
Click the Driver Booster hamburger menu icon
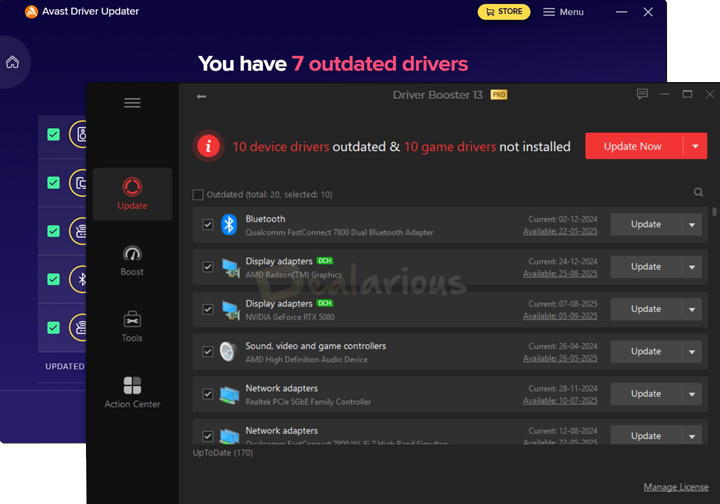coord(132,103)
